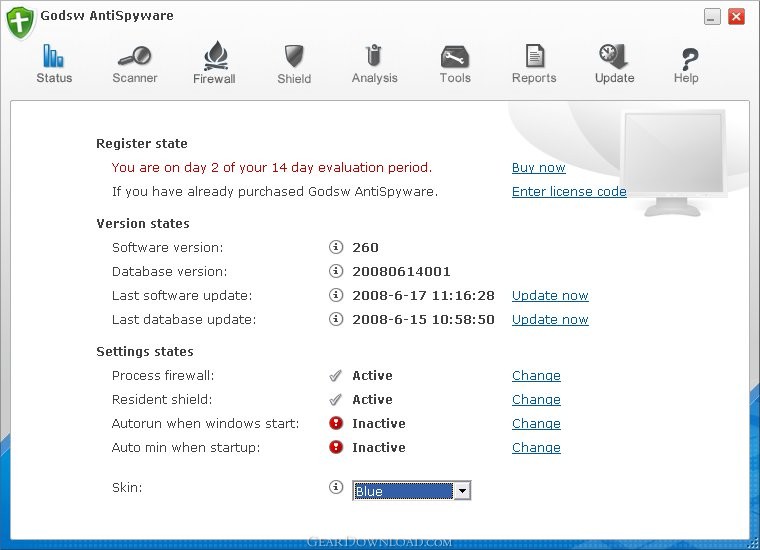Click info icon beside Last database update
The image size is (760, 550).
point(335,319)
